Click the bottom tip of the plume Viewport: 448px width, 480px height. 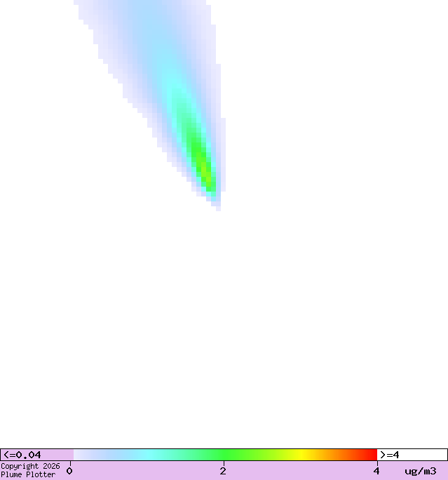[x=218, y=207]
